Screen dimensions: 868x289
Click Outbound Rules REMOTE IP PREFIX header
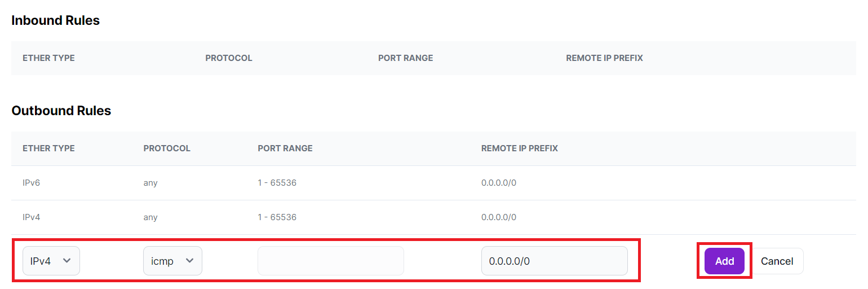(x=520, y=148)
